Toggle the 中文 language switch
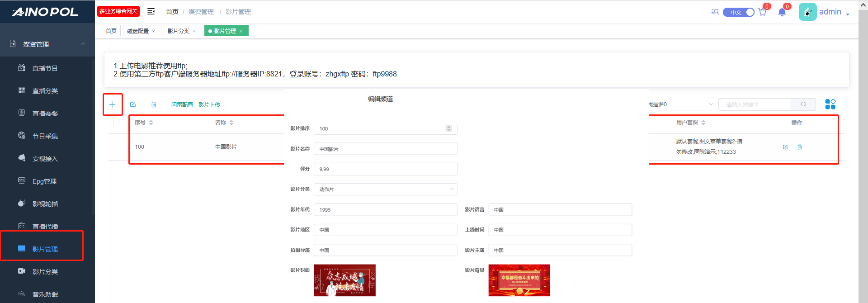 point(738,12)
